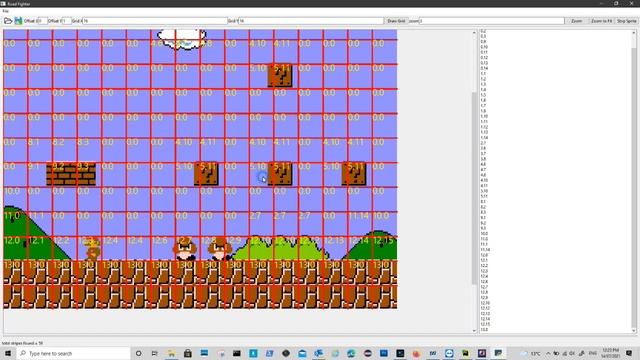
Task: Open the Edge browser in taskbar
Action: pos(351,353)
